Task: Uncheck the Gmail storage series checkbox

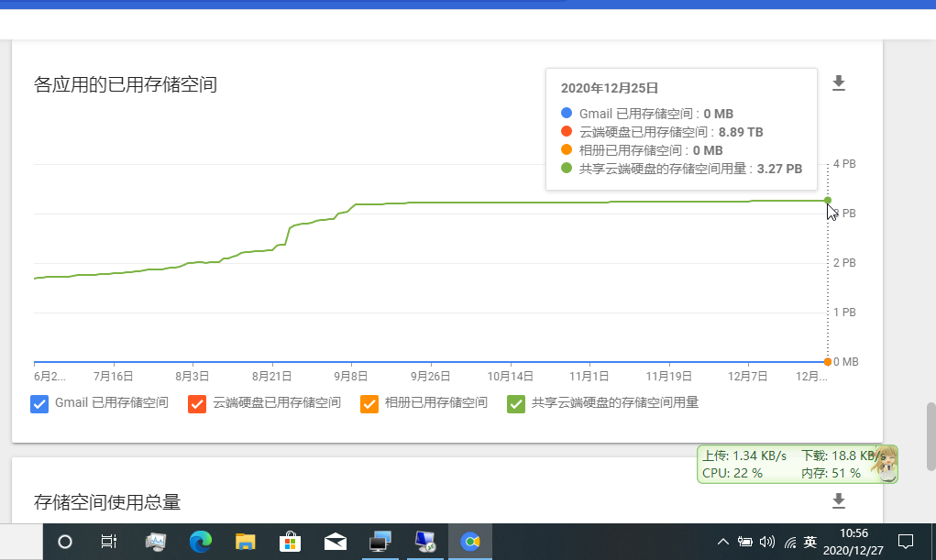Action: tap(39, 403)
